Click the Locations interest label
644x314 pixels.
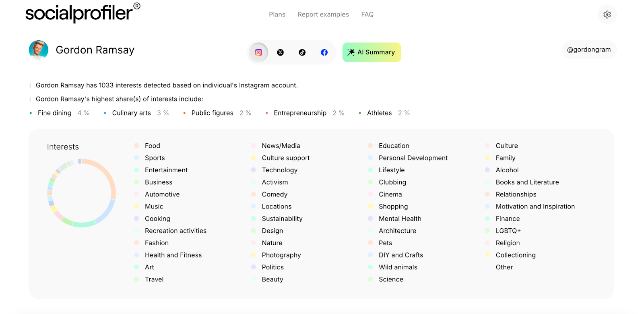pyautogui.click(x=277, y=207)
